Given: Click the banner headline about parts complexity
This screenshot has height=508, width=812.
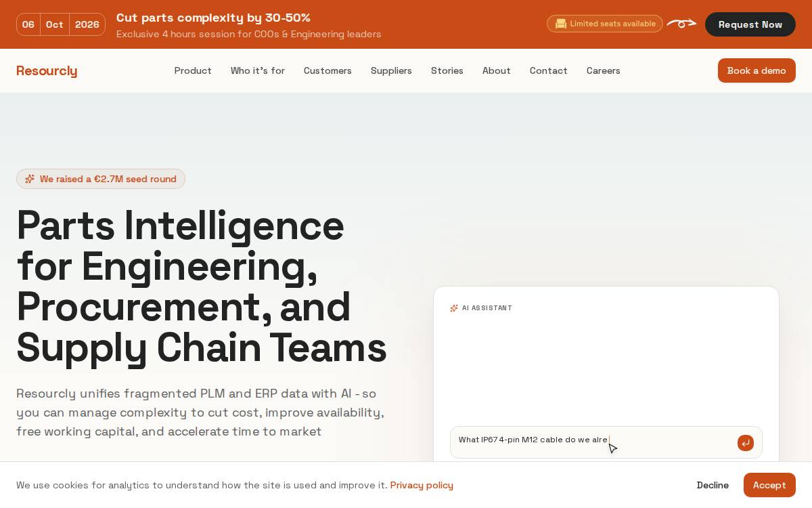Looking at the screenshot, I should (x=213, y=18).
